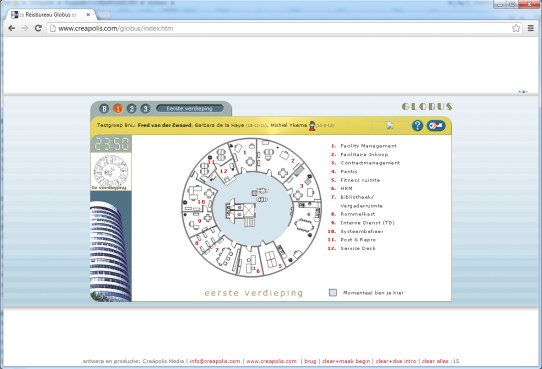
Task: Switch to floor 2 button
Action: tap(131, 108)
